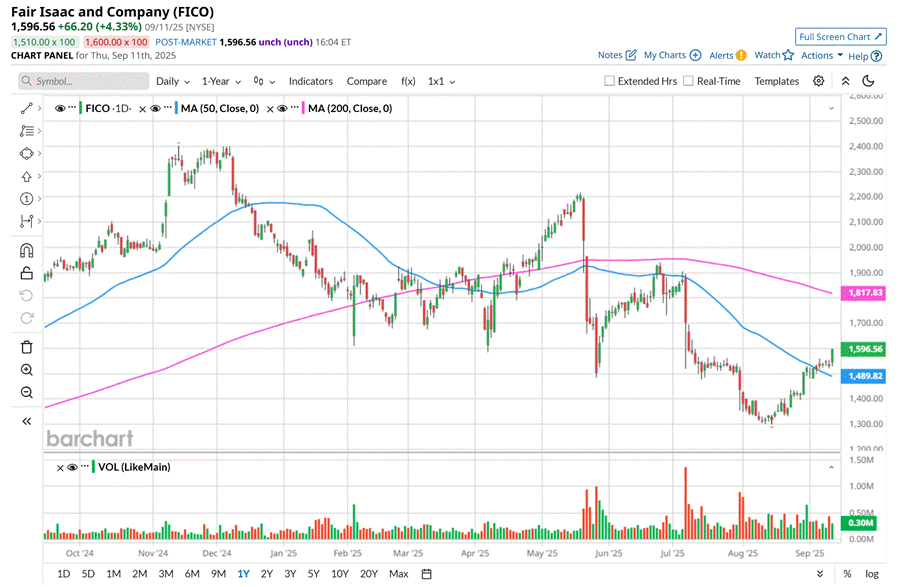
Task: Toggle visibility of FICO price series
Action: tap(60, 108)
